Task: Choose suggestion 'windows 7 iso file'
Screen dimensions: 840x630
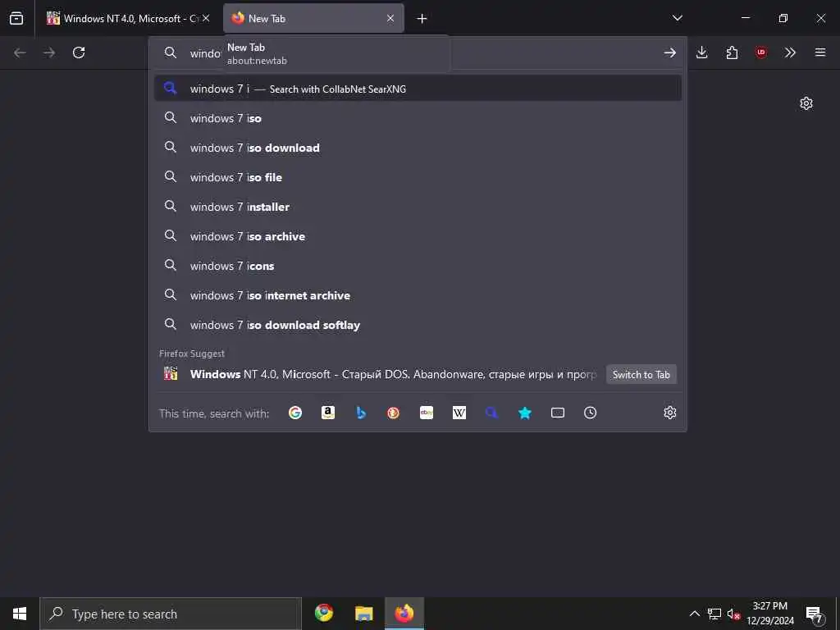Action: click(x=418, y=177)
